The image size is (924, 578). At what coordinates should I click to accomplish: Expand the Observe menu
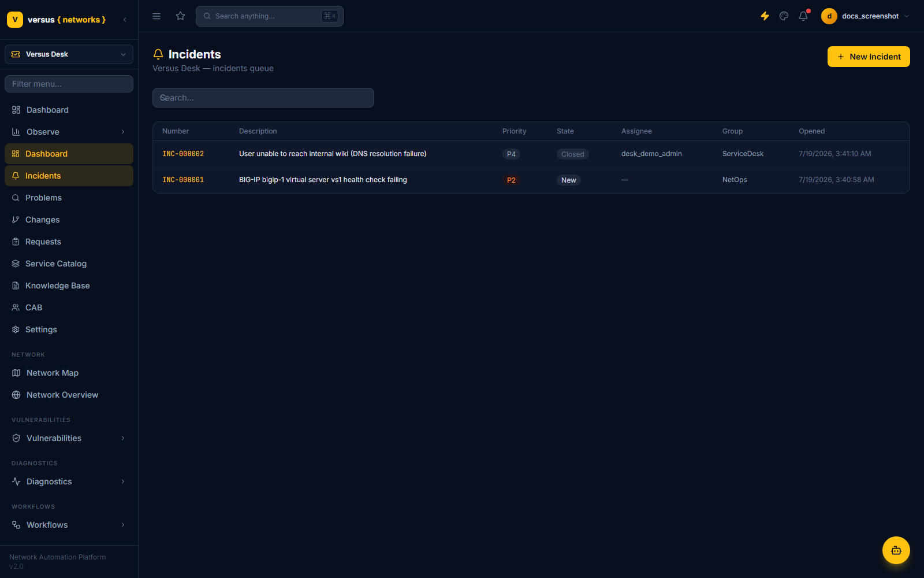click(x=69, y=132)
